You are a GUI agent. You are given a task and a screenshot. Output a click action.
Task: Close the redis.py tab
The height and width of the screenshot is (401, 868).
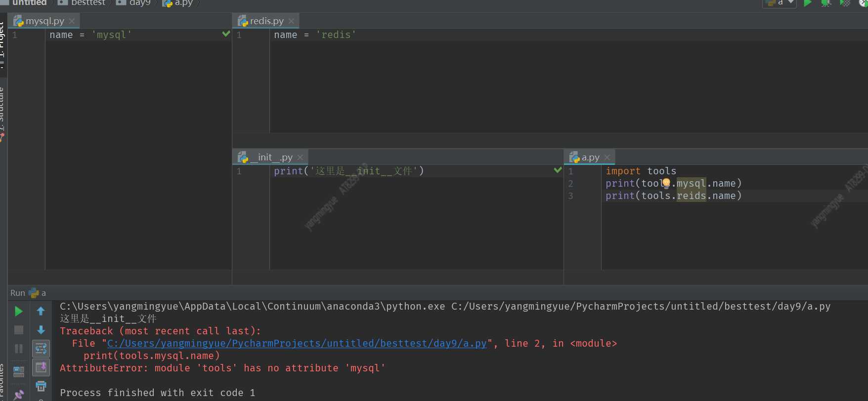click(x=291, y=21)
